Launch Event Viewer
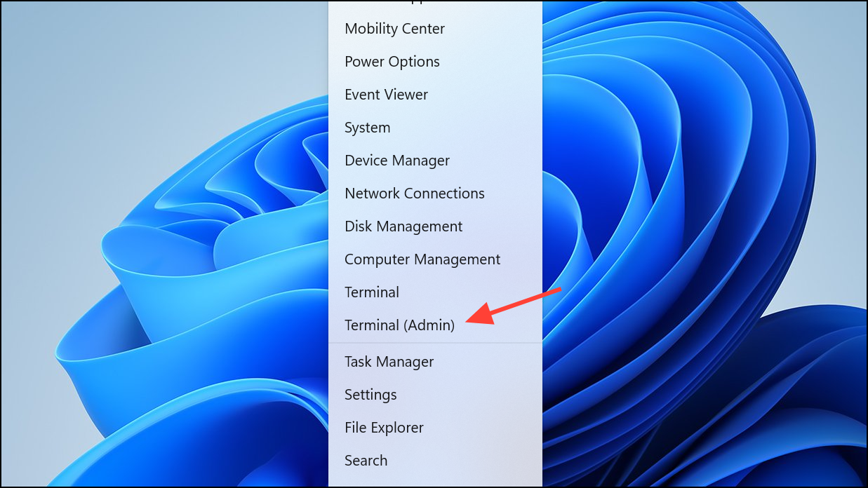868x488 pixels. click(435, 95)
